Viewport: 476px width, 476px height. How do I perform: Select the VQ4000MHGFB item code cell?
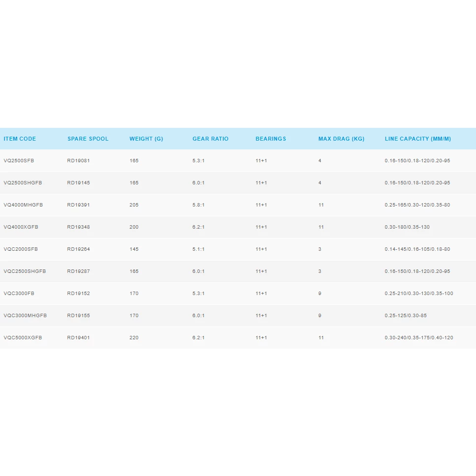coord(23,205)
